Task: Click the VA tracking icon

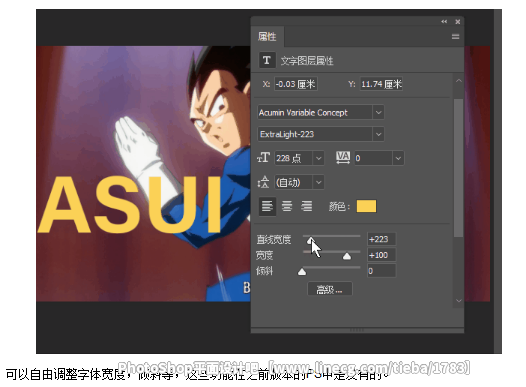Action: tap(343, 158)
